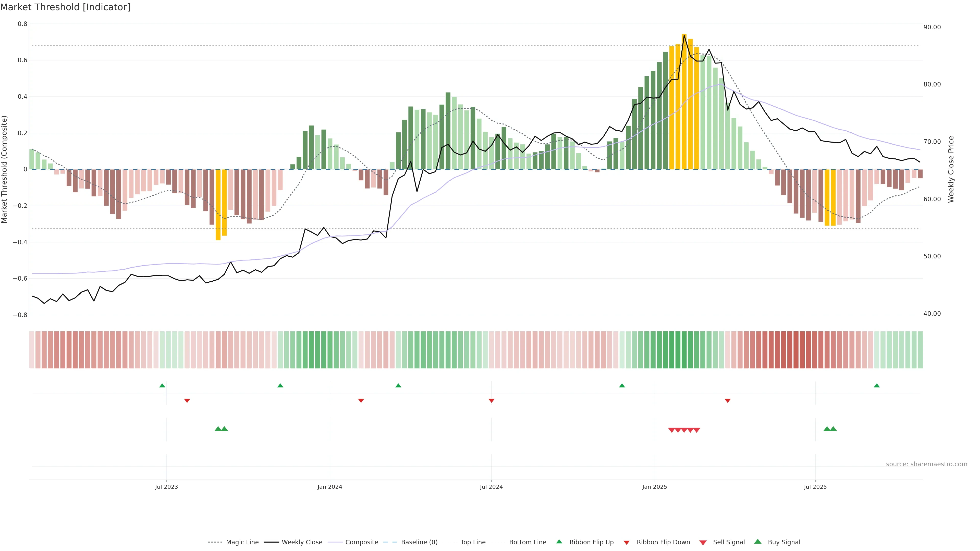Click the Ribbon Flip Up legend triangle icon
The height and width of the screenshot is (551, 980).
559,542
